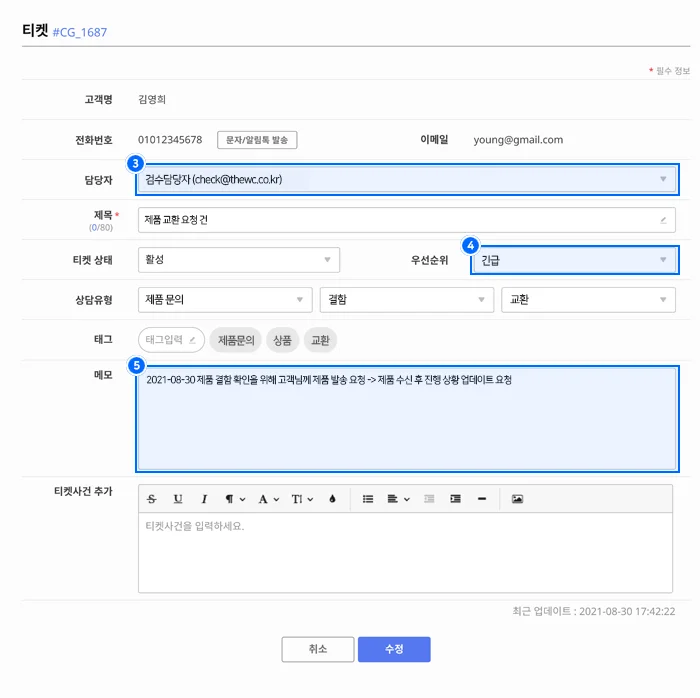Click customer name 김영희
The image size is (700, 698).
pyautogui.click(x=152, y=100)
